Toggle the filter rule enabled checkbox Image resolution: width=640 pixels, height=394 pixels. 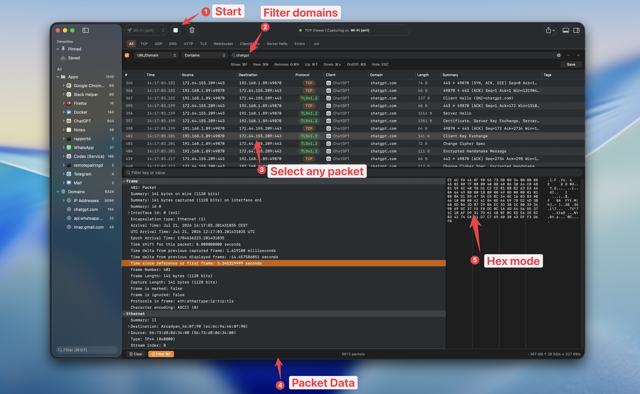127,55
